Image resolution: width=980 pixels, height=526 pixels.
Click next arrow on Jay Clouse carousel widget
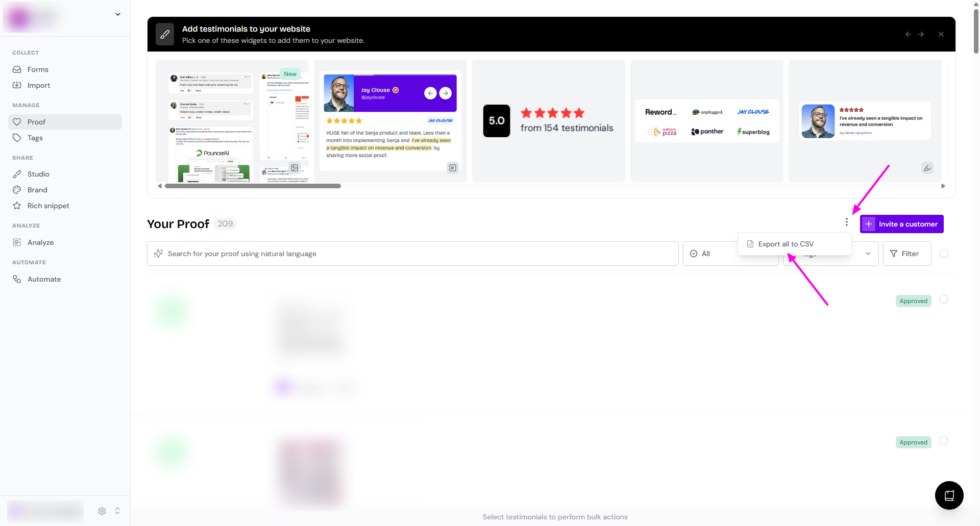coord(446,93)
